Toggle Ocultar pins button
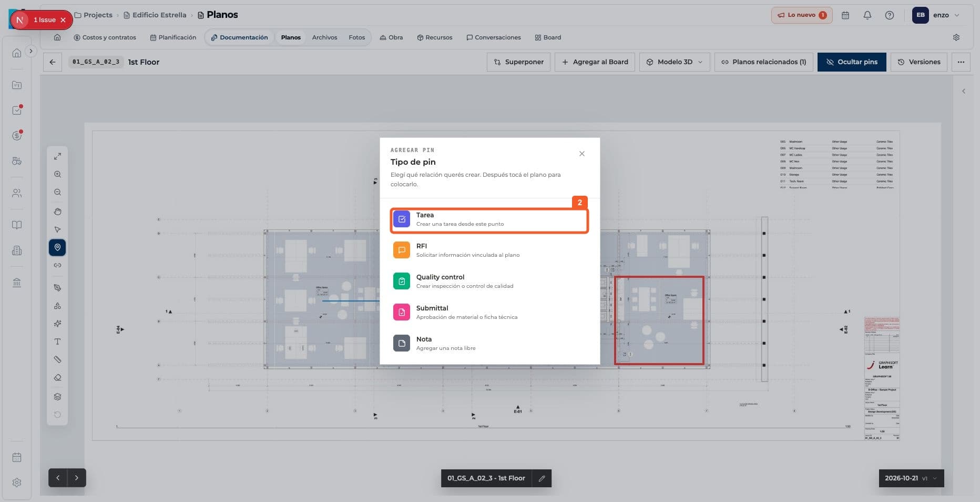This screenshot has width=980, height=502. [x=852, y=62]
